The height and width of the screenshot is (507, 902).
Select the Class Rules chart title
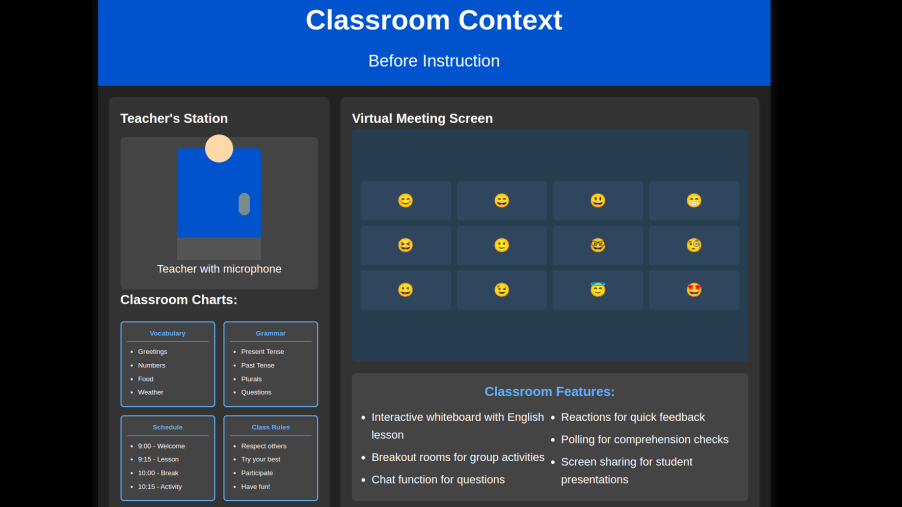click(270, 427)
